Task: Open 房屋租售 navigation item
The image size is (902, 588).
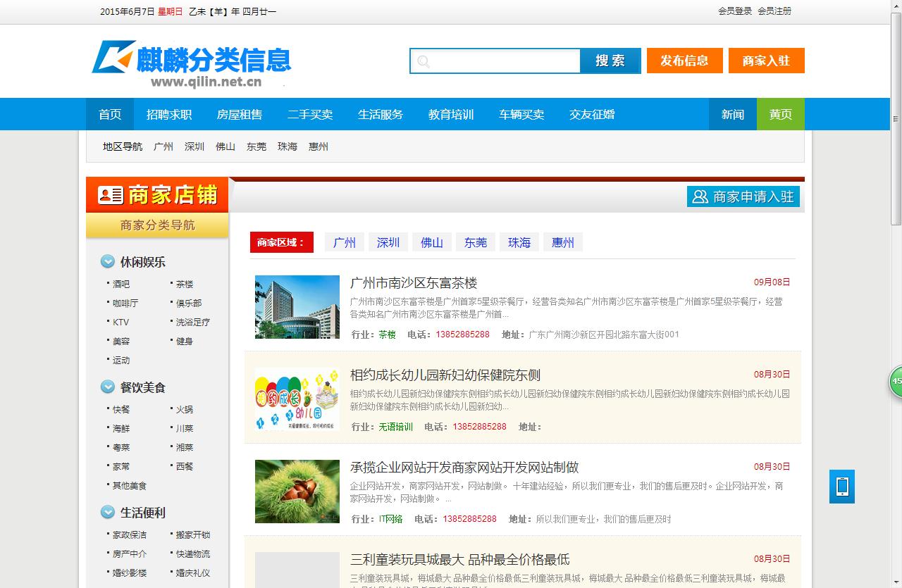Action: click(x=240, y=114)
